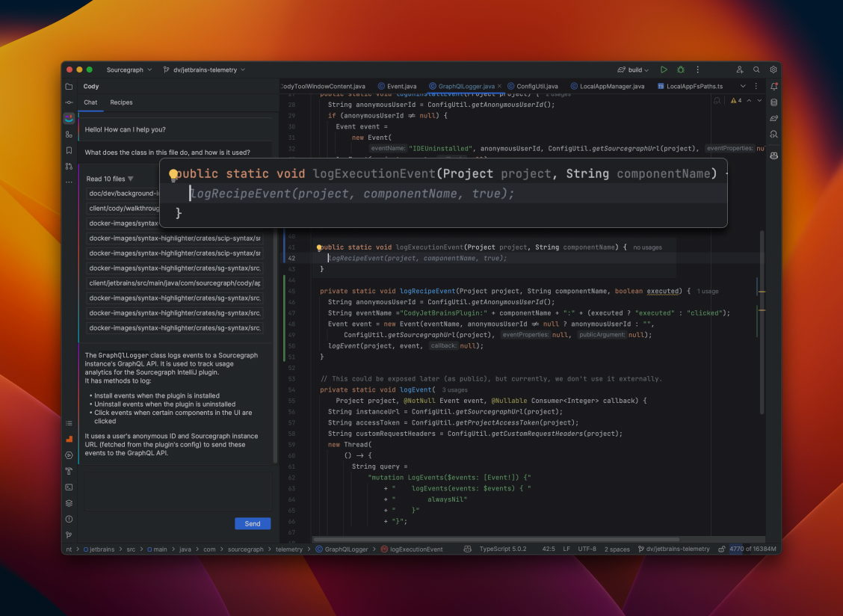Click the GraphQlLogger breadcrumb item
This screenshot has width=843, height=616.
(x=342, y=549)
